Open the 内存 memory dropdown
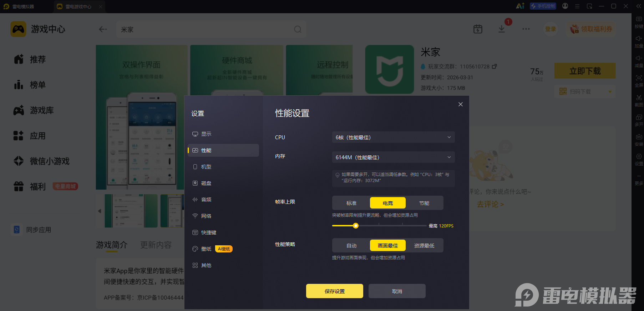 tap(393, 157)
